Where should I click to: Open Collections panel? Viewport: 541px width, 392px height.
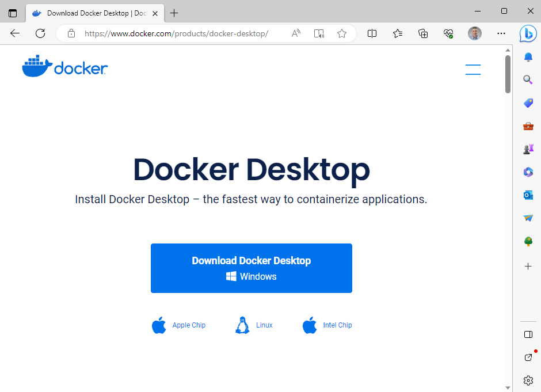click(x=423, y=33)
